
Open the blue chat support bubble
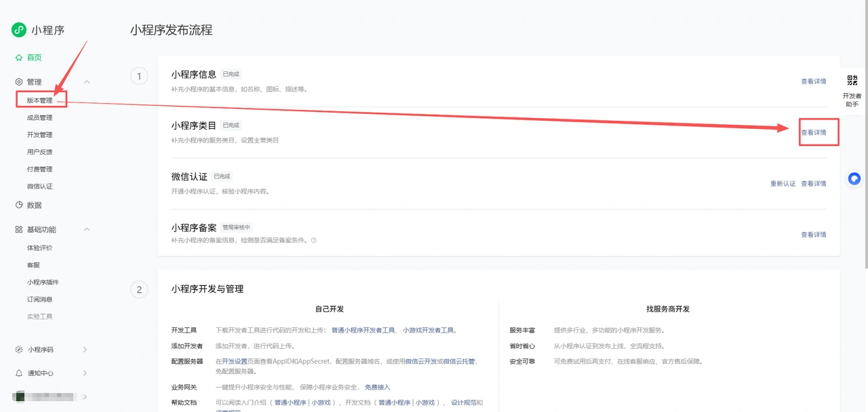(854, 179)
